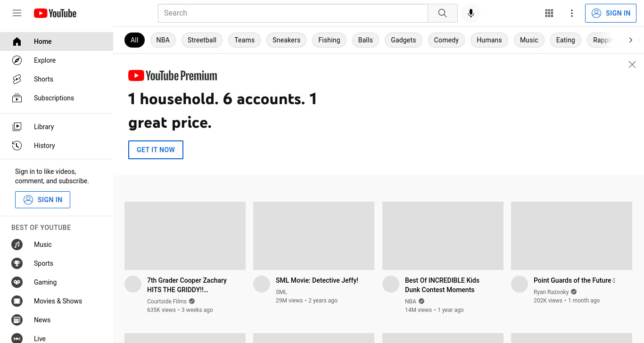Click the GET IT NOW button

[156, 150]
